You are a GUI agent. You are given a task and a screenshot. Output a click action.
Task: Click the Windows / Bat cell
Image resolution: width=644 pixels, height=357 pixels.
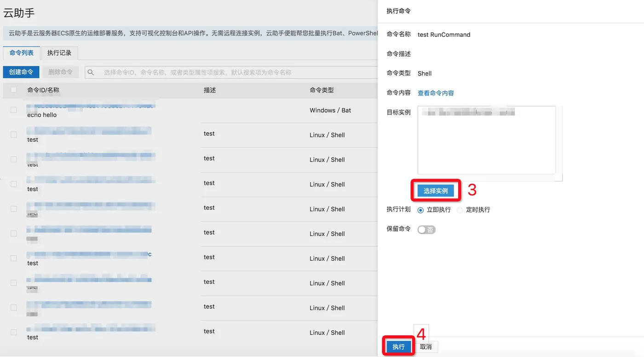click(330, 110)
